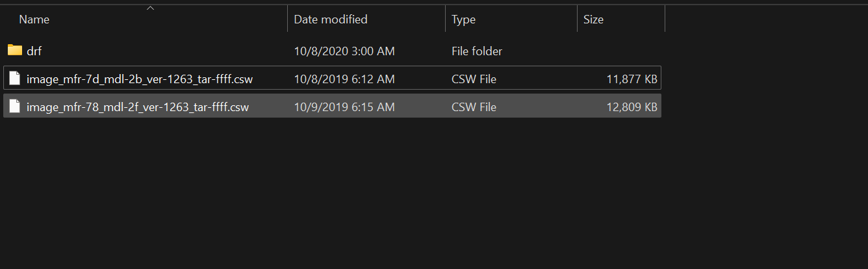Select the image_mfr-78_mdl-2f_ver-1263_tar-ffff.csw file name
Viewport: 868px width, 269px height.
(x=138, y=107)
